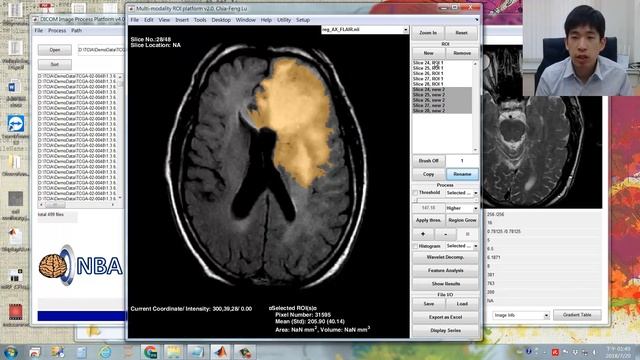640x360 pixels.
Task: Open the Desktop menu
Action: (221, 20)
